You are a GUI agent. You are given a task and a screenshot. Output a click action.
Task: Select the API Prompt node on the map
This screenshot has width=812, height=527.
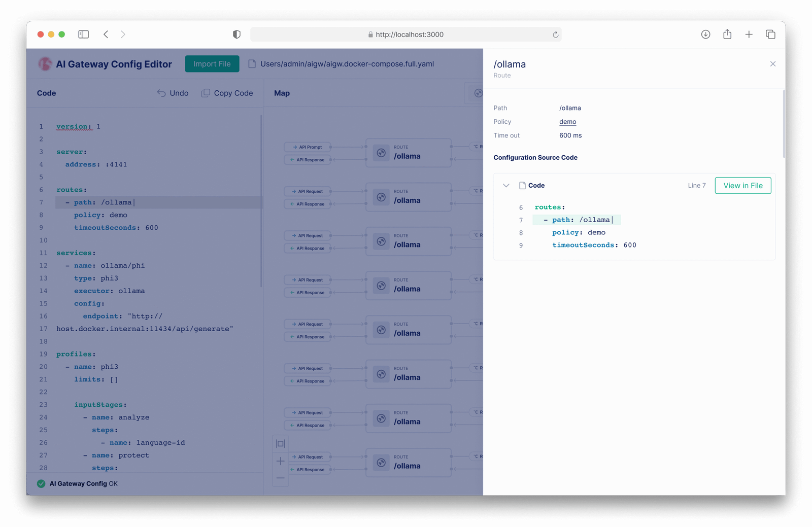click(308, 147)
